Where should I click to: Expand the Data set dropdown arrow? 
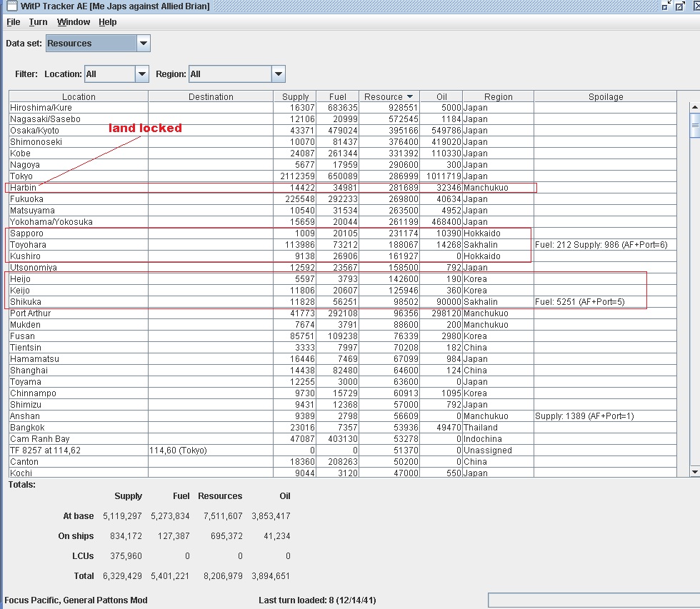coord(144,44)
